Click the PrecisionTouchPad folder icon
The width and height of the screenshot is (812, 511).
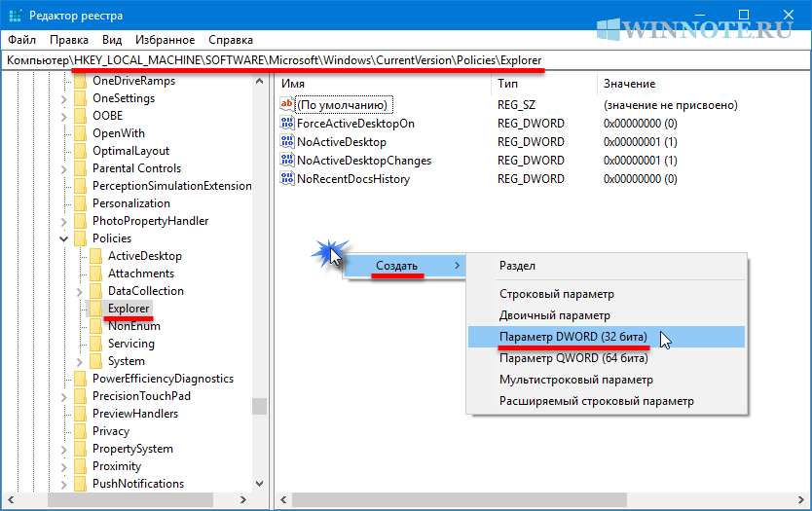(80, 396)
